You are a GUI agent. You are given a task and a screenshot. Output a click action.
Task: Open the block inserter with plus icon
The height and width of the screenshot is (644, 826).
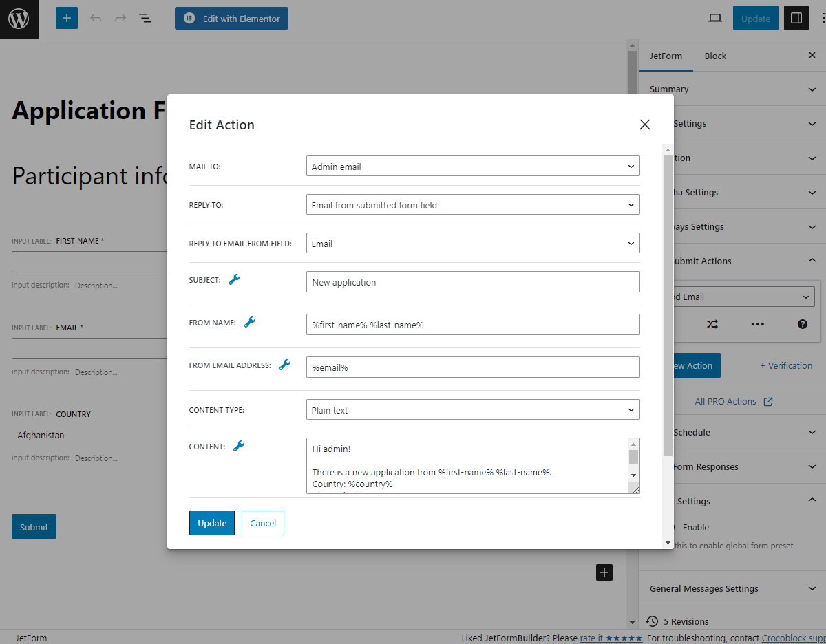66,18
